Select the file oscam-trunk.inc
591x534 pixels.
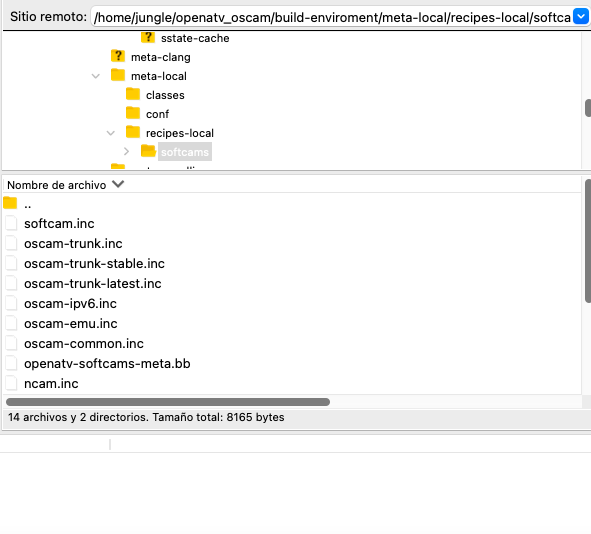tap(73, 243)
